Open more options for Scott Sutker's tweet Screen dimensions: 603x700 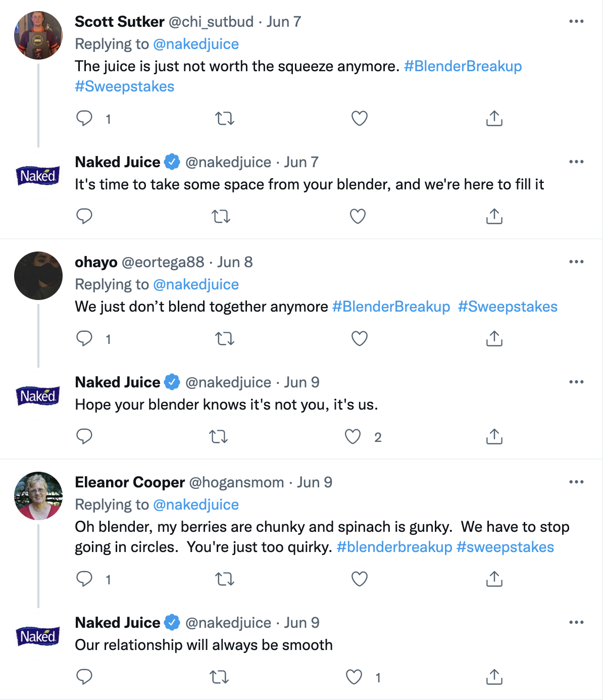pyautogui.click(x=576, y=21)
